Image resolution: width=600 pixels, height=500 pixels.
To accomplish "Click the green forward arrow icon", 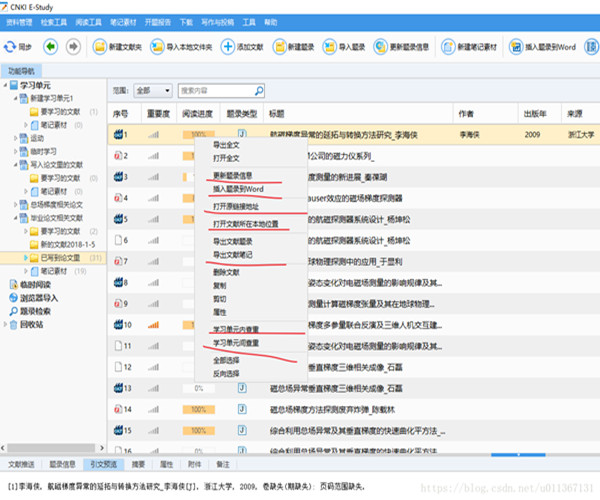I will click(x=75, y=47).
